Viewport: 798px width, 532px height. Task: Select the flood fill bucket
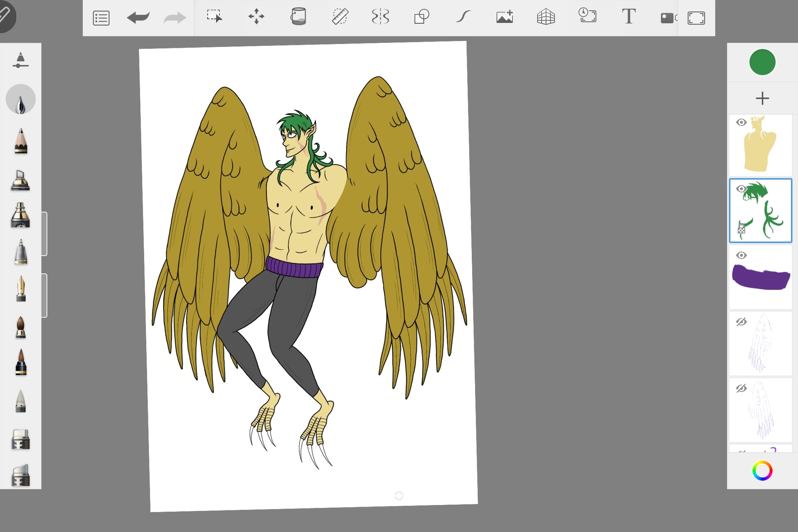click(x=298, y=17)
